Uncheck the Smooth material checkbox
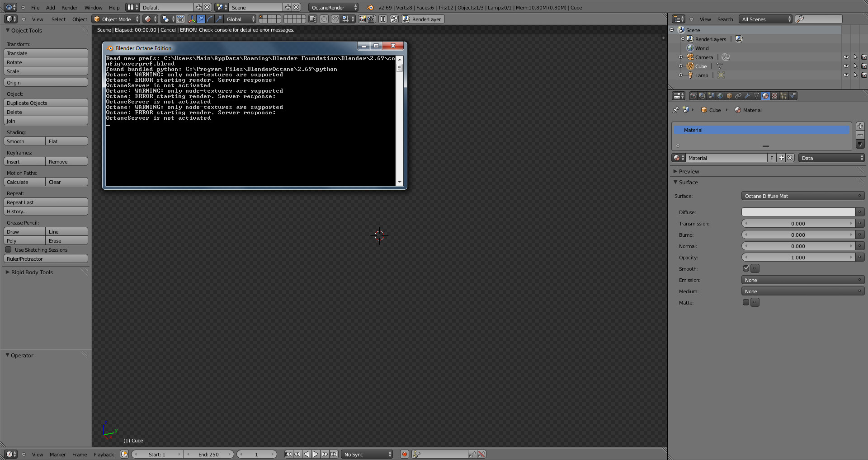The width and height of the screenshot is (868, 460). 746,268
